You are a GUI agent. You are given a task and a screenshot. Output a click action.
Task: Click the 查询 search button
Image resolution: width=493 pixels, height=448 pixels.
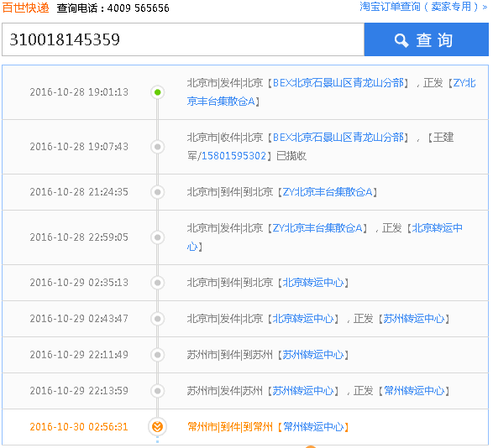pos(426,39)
